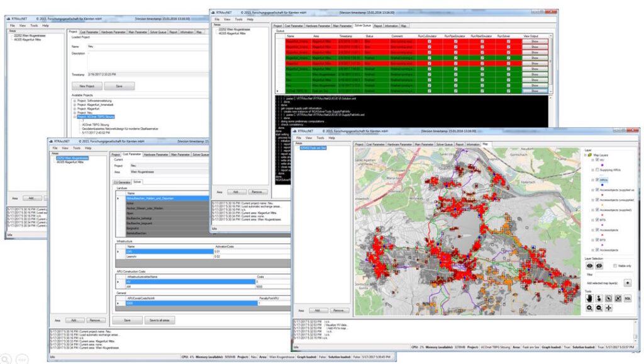Image resolution: width=644 pixels, height=364 pixels.
Task: Click the crossed-eye hide layers icon
Action: (x=599, y=266)
